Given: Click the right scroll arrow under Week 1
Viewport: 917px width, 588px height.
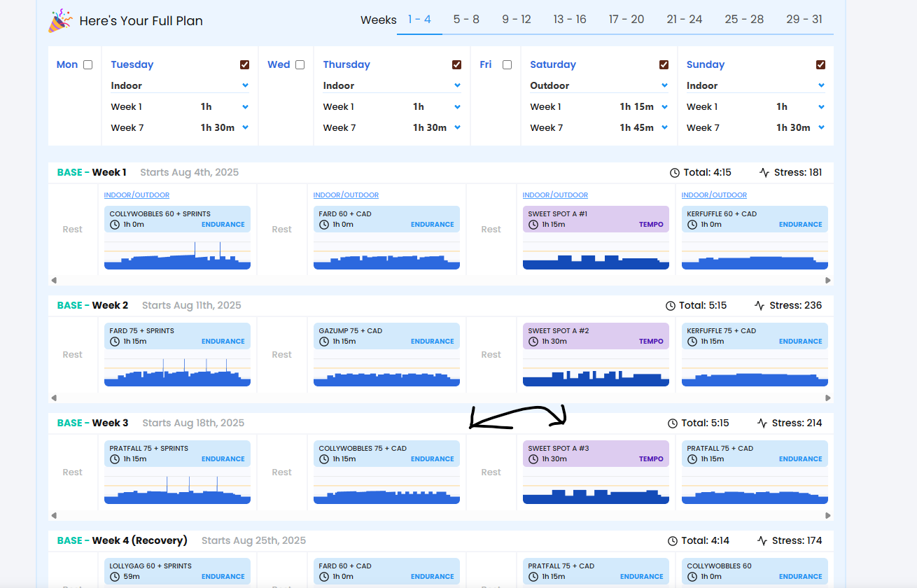Looking at the screenshot, I should (x=828, y=280).
